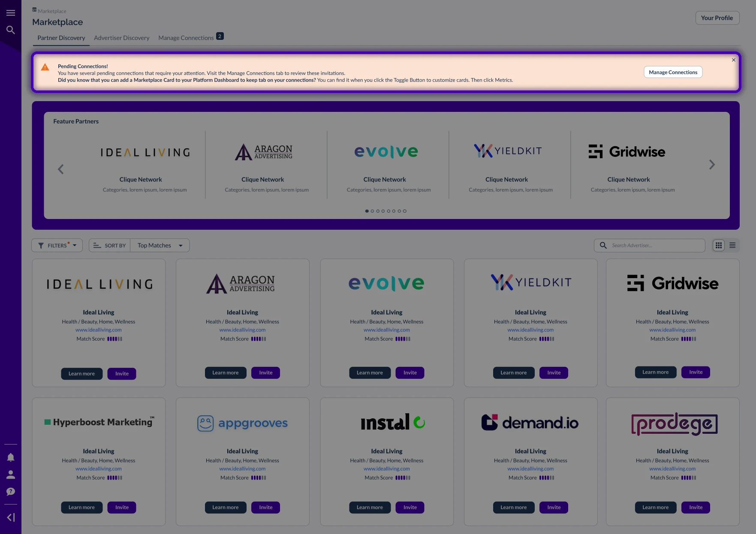Screen dimensions: 756x534
Task: Open the hamburger menu in sidebar
Action: tap(11, 13)
